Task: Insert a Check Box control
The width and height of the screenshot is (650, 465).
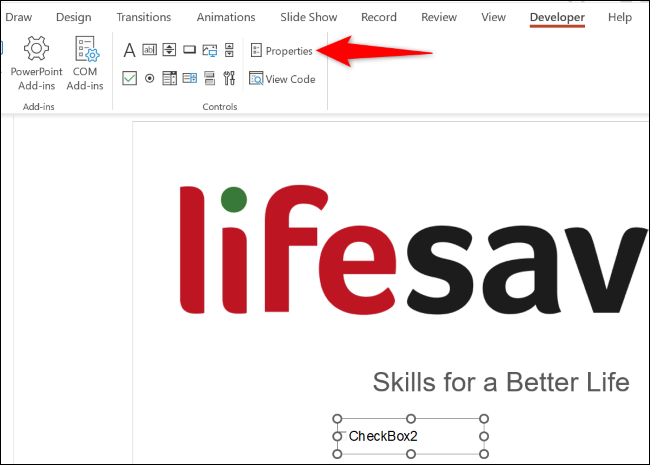Action: (x=129, y=78)
